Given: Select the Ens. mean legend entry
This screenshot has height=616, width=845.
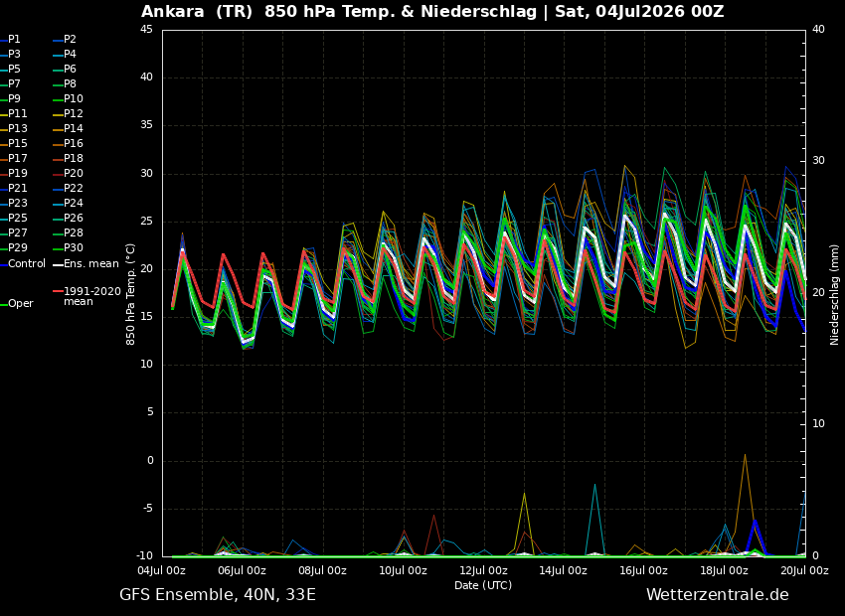Looking at the screenshot, I should pos(85,264).
